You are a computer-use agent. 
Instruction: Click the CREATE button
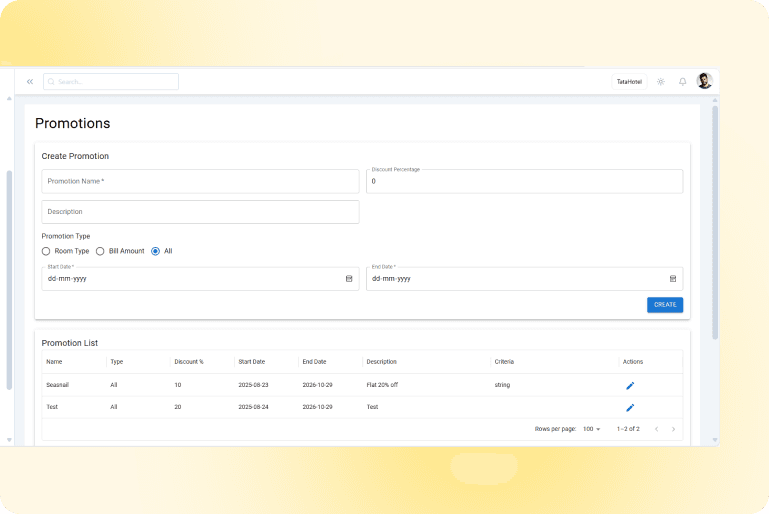click(665, 305)
